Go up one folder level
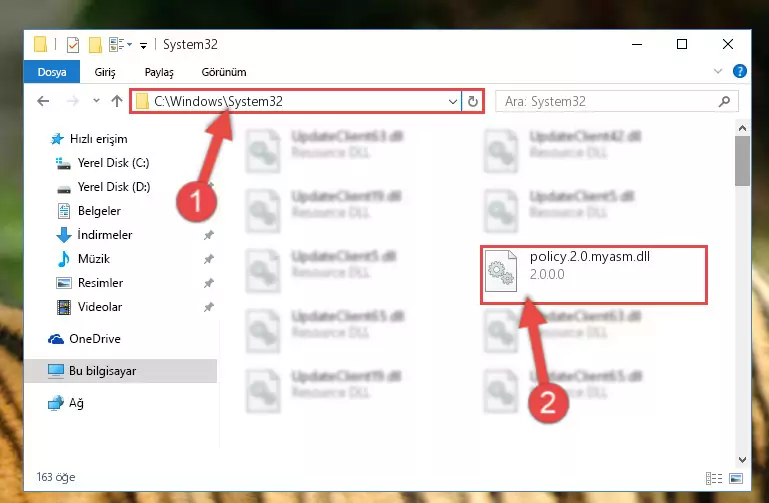The width and height of the screenshot is (769, 503). [117, 101]
